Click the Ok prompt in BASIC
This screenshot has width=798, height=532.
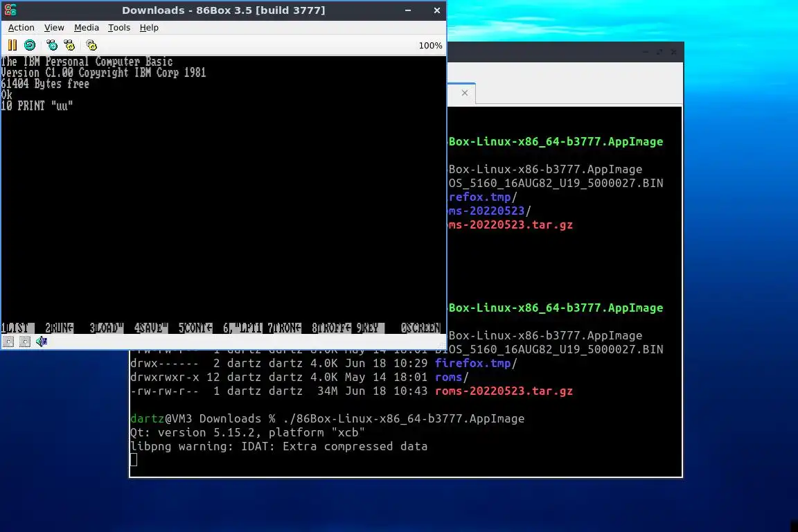pyautogui.click(x=7, y=95)
